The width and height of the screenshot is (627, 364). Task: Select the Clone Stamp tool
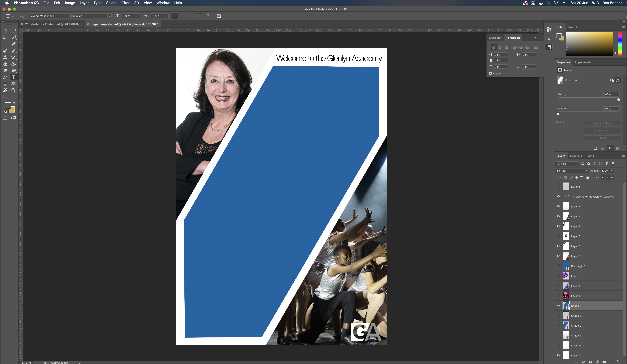tap(5, 57)
